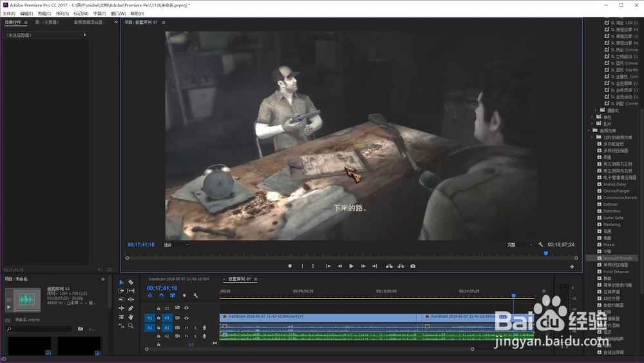The height and width of the screenshot is (363, 644).
Task: Mute the A2 audio track
Action: [187, 337]
